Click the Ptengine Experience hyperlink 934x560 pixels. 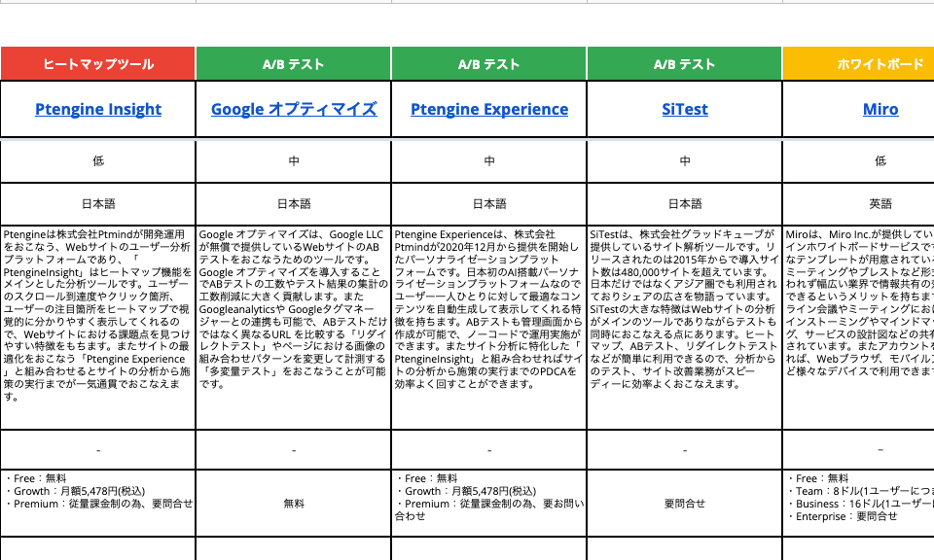coord(489,109)
